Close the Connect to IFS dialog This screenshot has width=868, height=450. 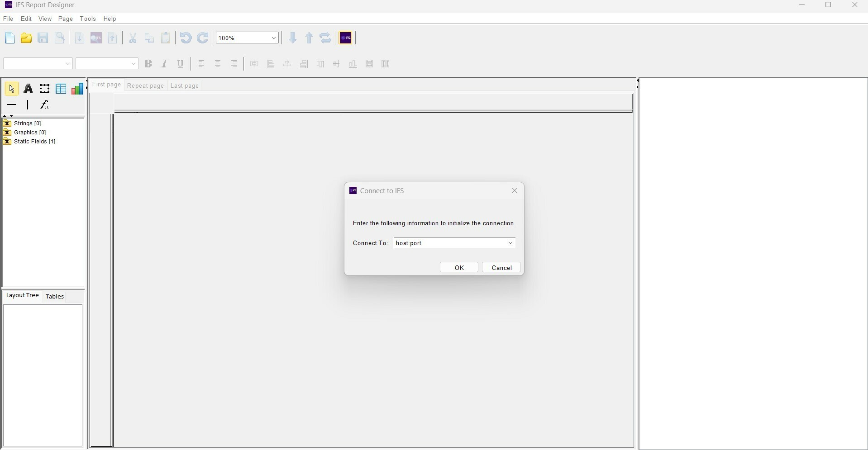[x=515, y=191]
